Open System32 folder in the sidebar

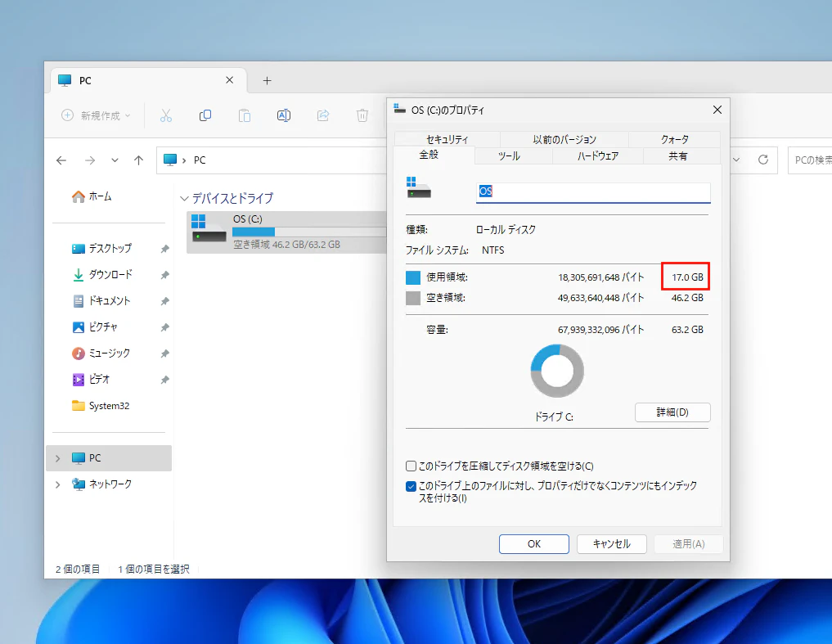tap(101, 406)
